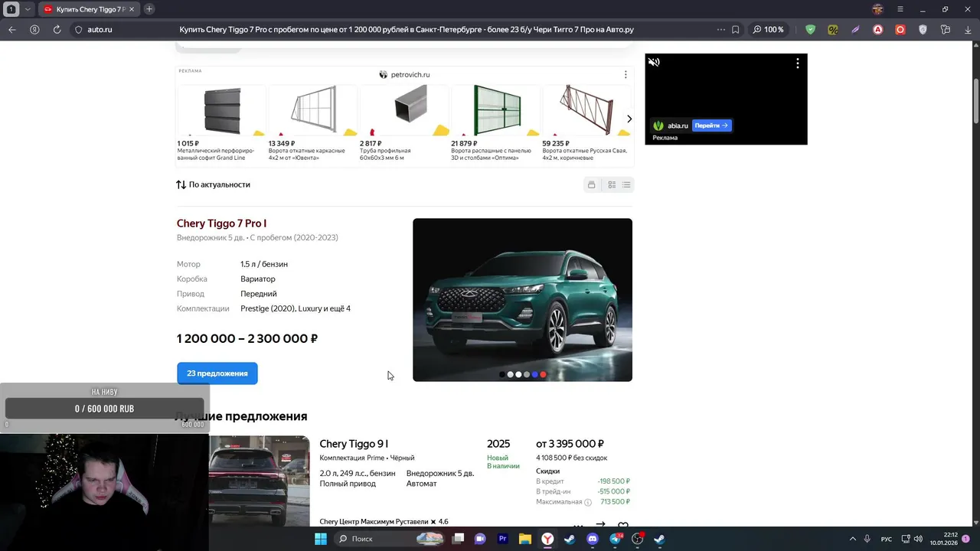Open the 100% zoom level control
Screen dimensions: 980x551
click(768, 30)
